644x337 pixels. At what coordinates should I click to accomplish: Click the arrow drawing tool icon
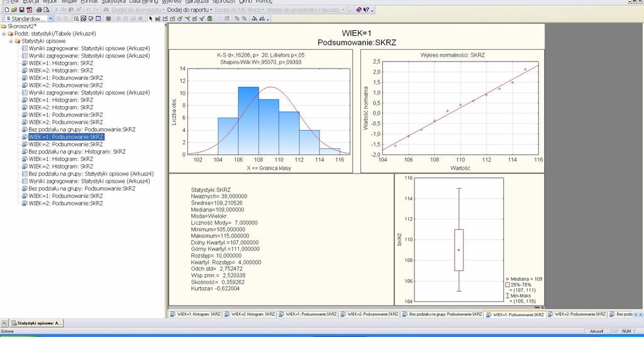(x=202, y=18)
